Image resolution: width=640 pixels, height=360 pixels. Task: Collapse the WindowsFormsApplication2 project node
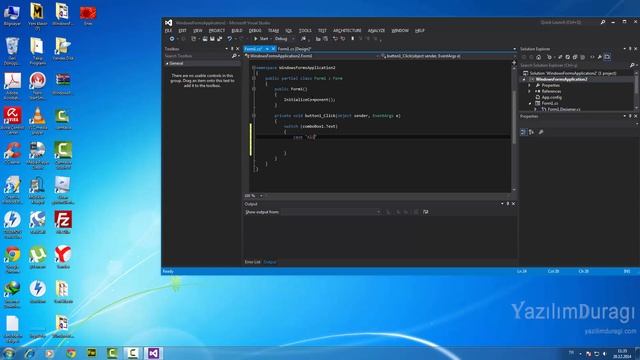coord(524,80)
